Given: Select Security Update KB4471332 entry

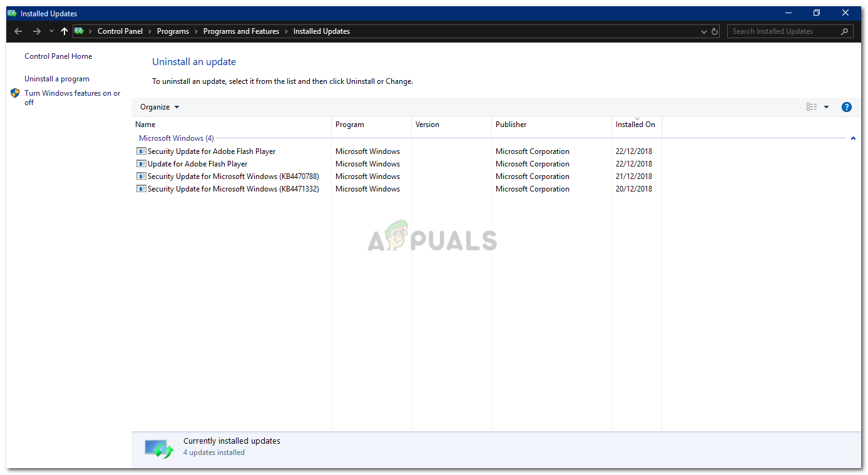Looking at the screenshot, I should coord(233,189).
